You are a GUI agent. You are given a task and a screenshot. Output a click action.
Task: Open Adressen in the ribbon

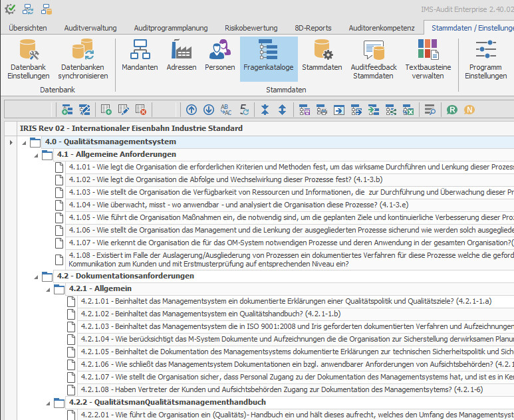coord(182,56)
